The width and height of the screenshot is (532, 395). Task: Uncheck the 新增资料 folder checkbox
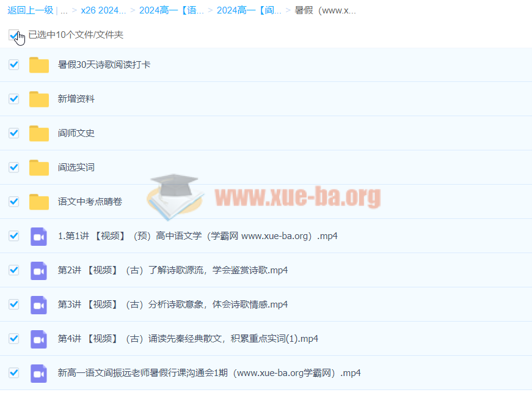point(13,98)
